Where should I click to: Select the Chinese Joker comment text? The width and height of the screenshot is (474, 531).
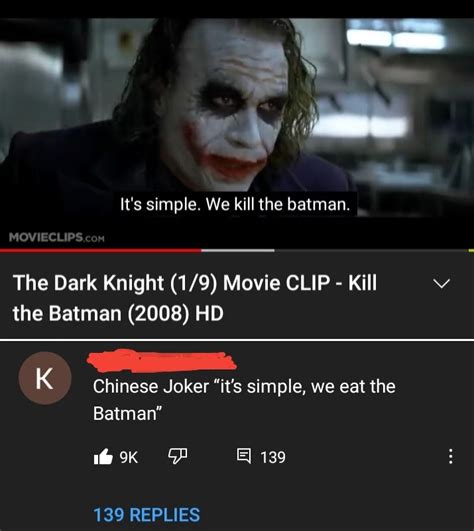[244, 400]
